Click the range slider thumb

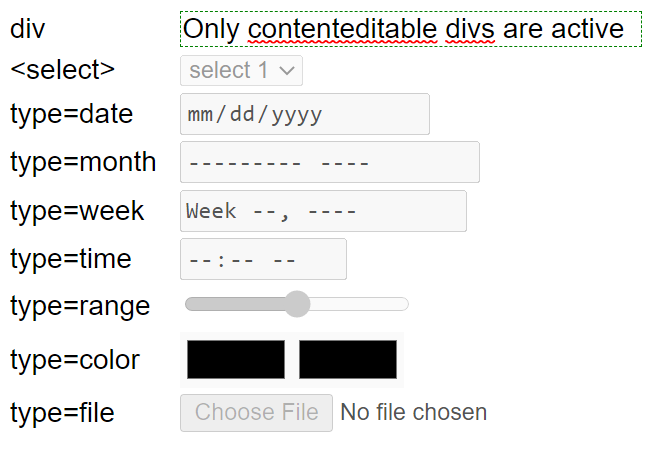[x=297, y=304]
